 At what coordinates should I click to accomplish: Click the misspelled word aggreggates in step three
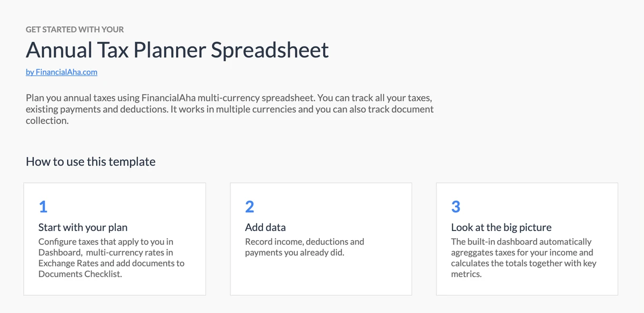point(474,252)
